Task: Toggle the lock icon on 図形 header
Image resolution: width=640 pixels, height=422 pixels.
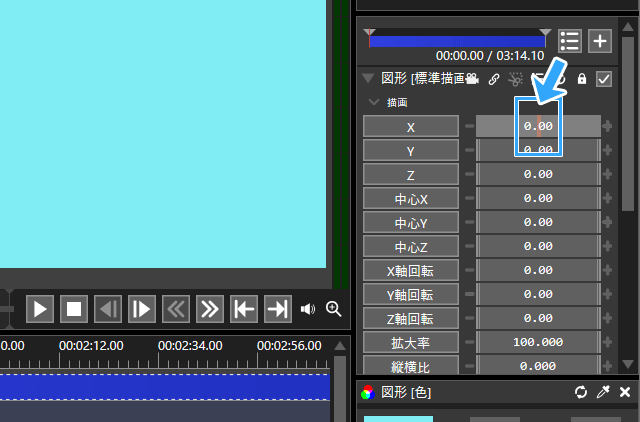Action: click(582, 80)
